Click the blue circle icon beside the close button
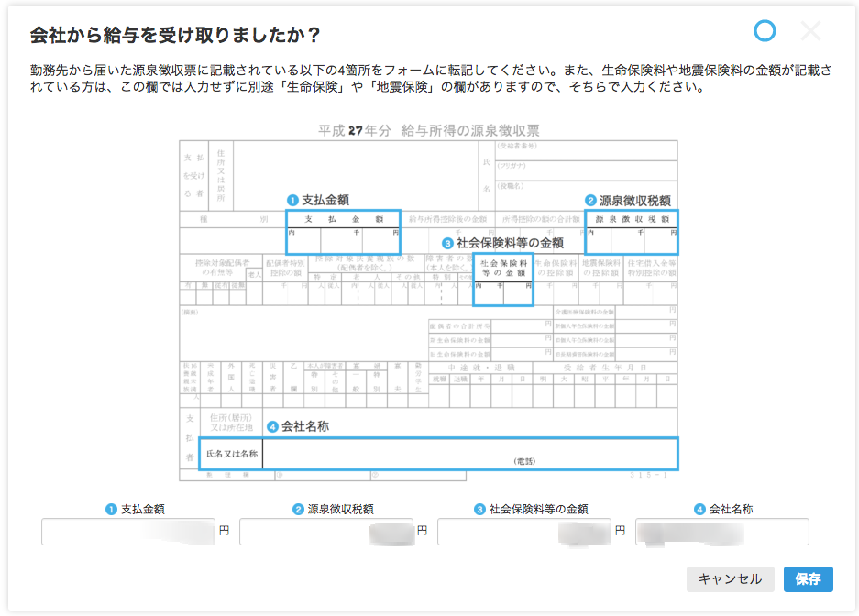859x616 pixels. (765, 31)
